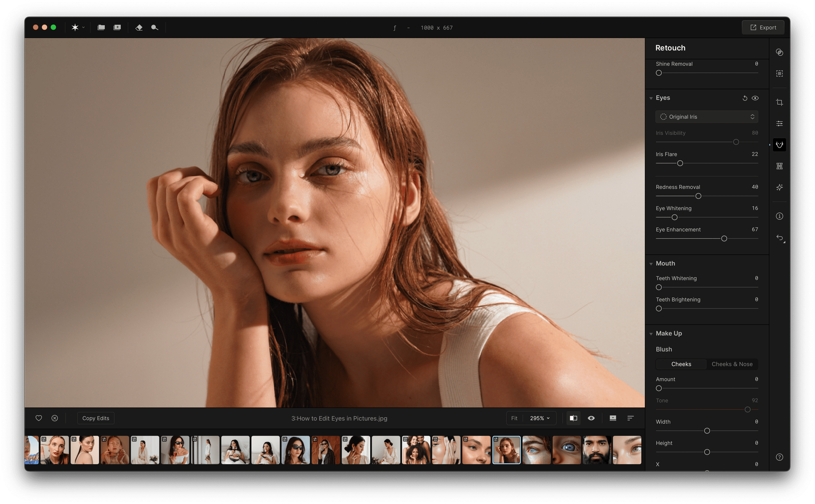
Task: Collapse the Mouth section
Action: pos(651,263)
